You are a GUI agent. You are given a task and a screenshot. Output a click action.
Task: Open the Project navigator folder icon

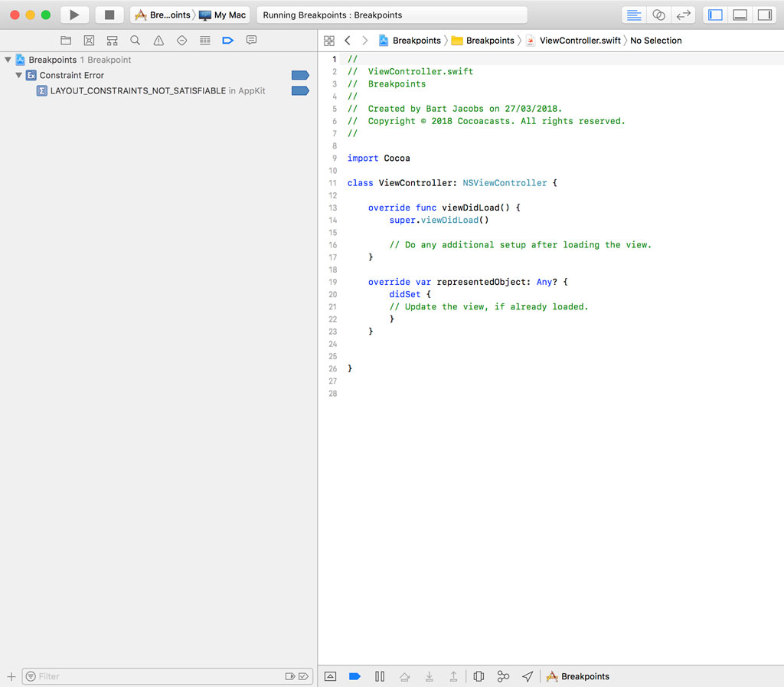click(66, 40)
